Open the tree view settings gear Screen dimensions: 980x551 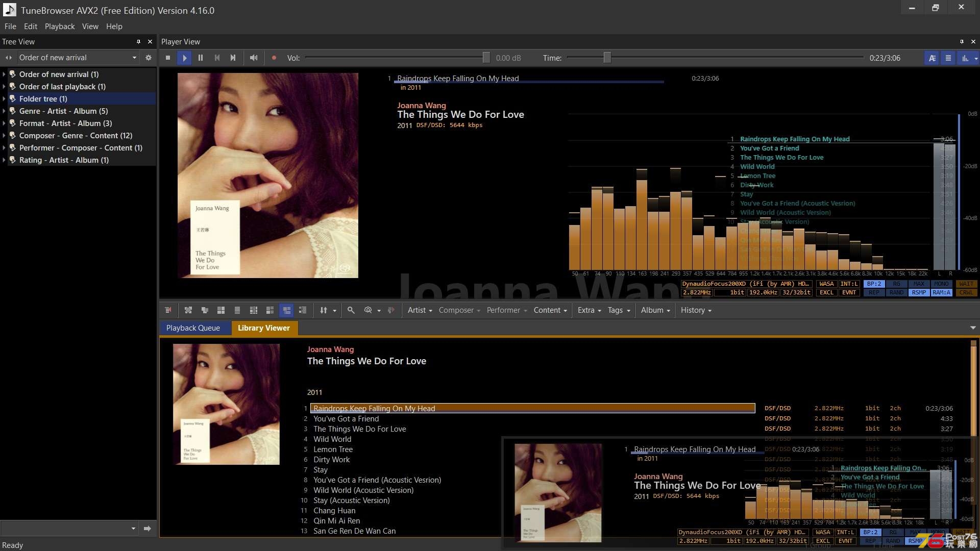149,58
